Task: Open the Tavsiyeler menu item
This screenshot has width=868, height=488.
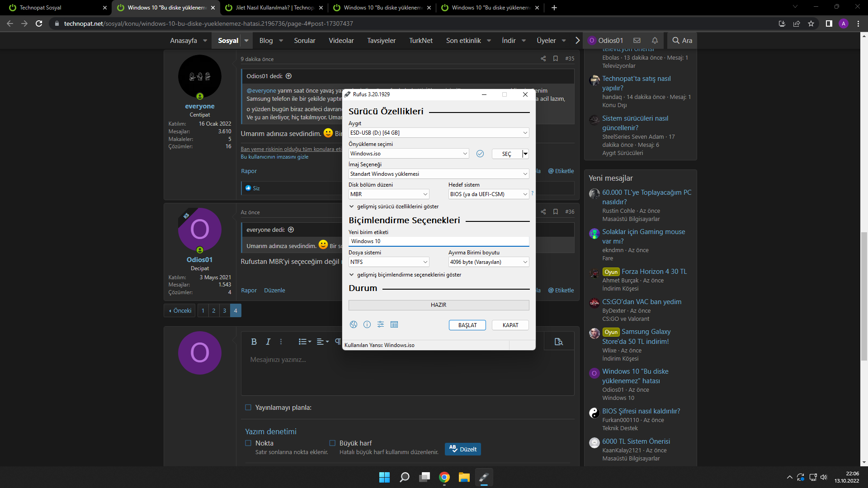Action: (x=381, y=40)
